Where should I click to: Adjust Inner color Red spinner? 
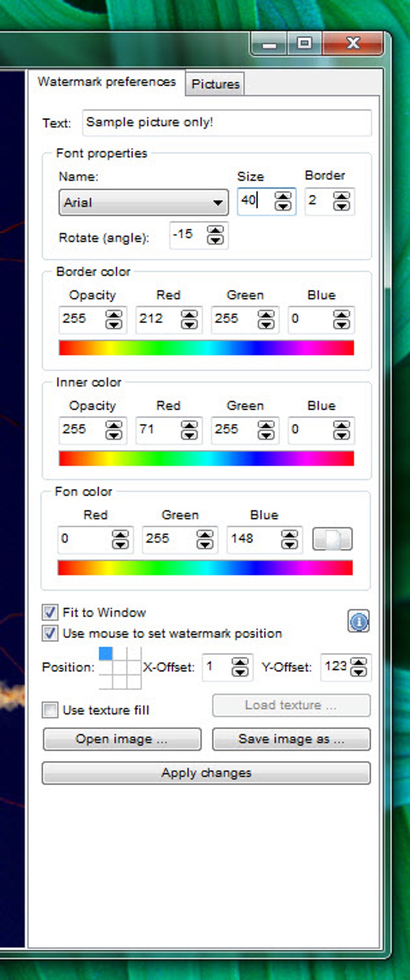coord(189,430)
